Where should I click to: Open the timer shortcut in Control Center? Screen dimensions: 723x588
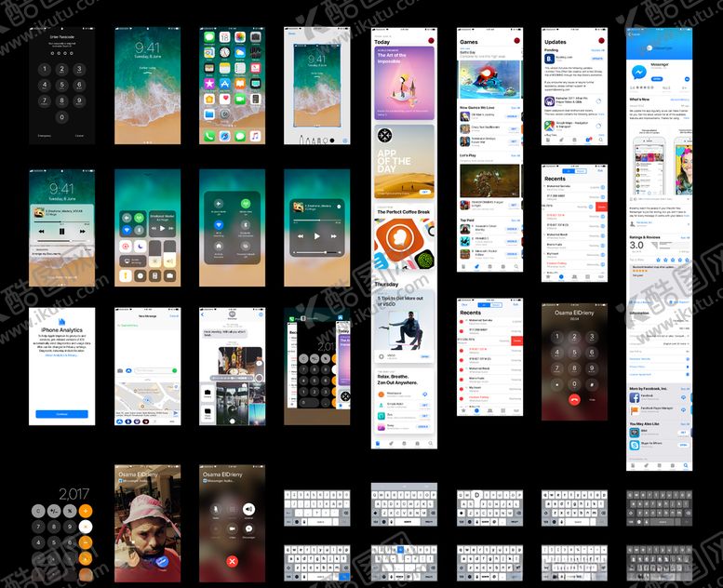point(141,275)
